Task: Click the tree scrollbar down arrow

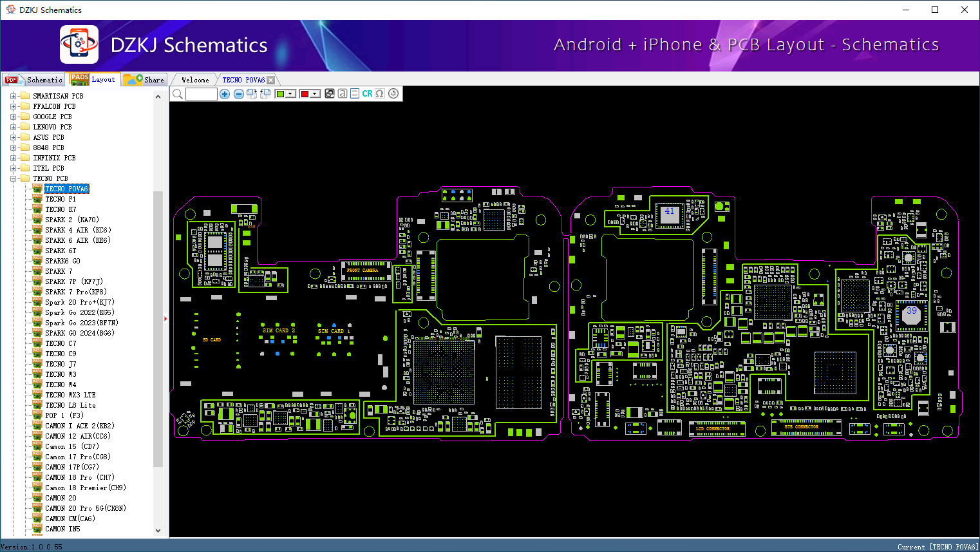Action: pyautogui.click(x=158, y=531)
